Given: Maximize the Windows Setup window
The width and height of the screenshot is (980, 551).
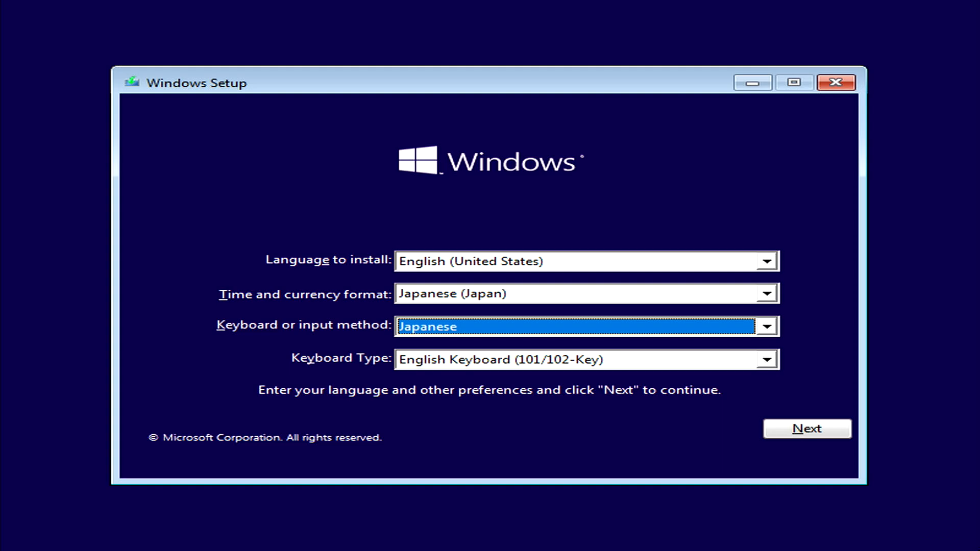Looking at the screenshot, I should [794, 83].
